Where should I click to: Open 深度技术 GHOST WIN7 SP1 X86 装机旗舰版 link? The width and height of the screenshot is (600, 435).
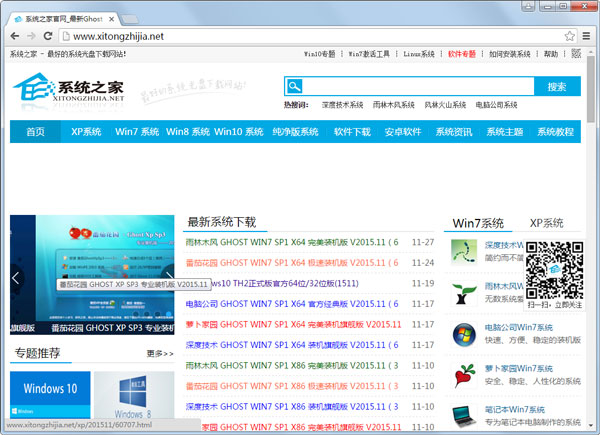coord(292,407)
